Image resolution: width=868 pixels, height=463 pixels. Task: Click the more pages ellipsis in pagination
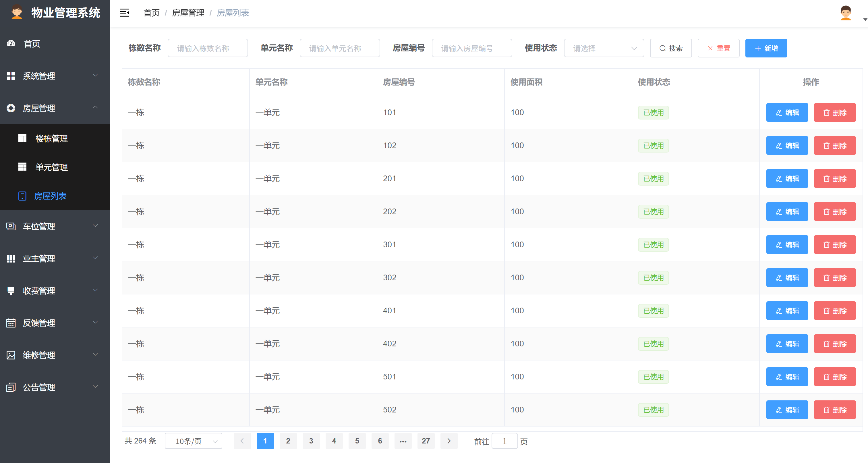[x=403, y=441]
